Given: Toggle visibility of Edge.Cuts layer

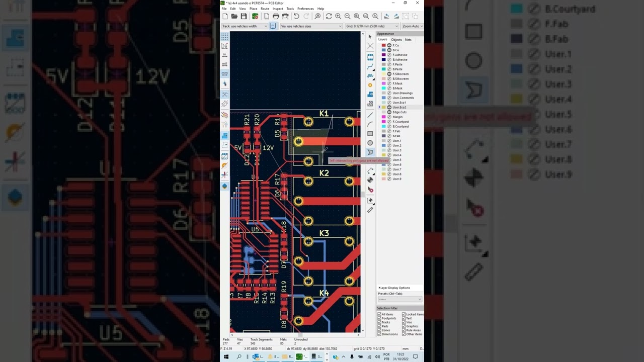Looking at the screenshot, I should pyautogui.click(x=389, y=112).
